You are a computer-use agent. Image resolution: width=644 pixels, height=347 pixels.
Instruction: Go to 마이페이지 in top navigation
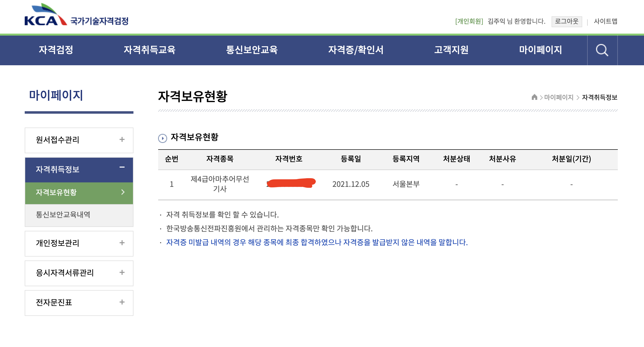(540, 50)
